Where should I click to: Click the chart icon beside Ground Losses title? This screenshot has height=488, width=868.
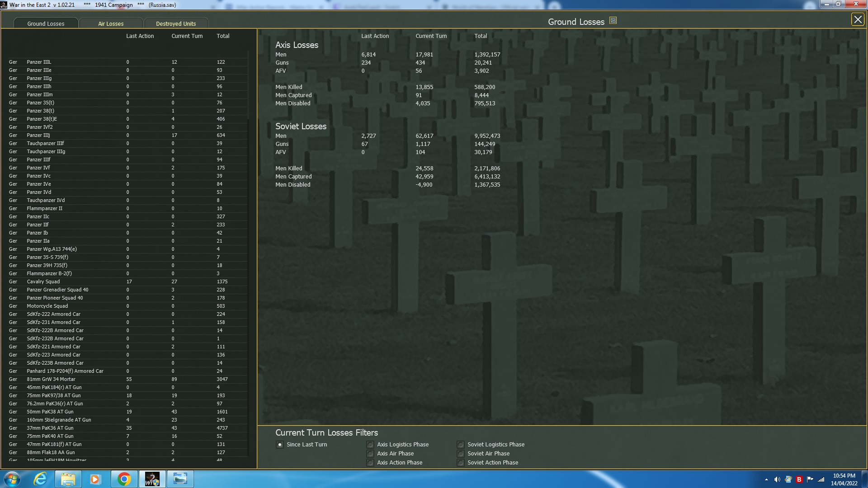click(613, 21)
